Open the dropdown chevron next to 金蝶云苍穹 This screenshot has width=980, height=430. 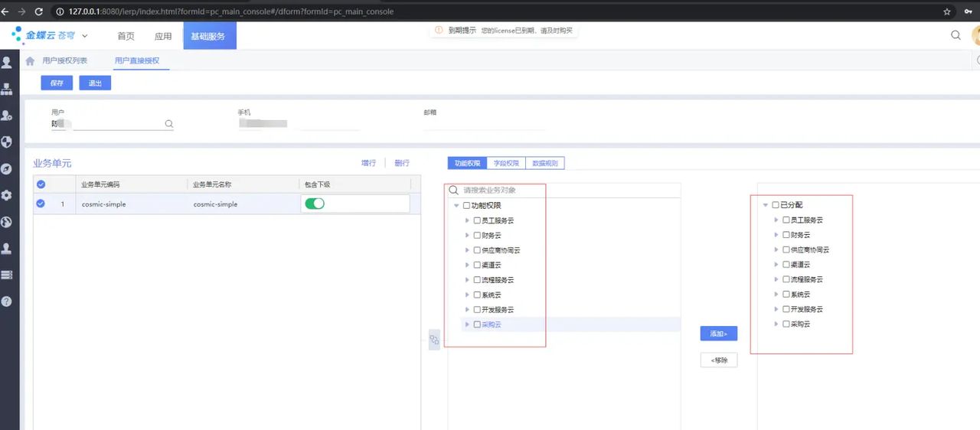coord(84,36)
